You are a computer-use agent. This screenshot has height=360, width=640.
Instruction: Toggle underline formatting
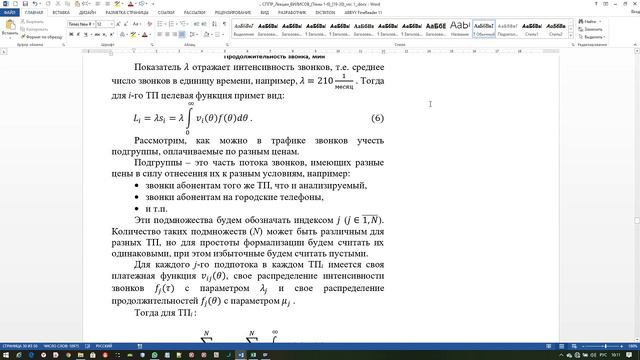86,35
